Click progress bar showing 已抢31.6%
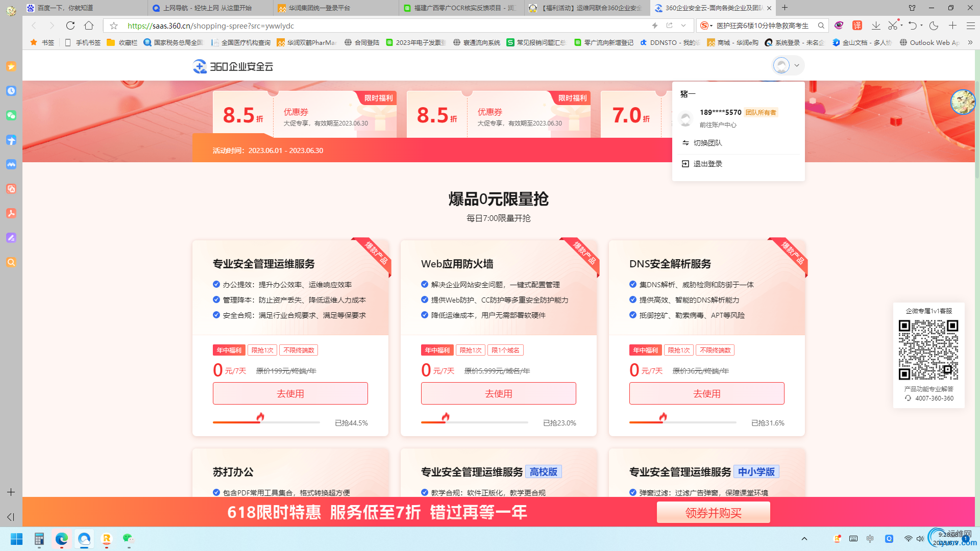This screenshot has width=980, height=551. tap(682, 422)
